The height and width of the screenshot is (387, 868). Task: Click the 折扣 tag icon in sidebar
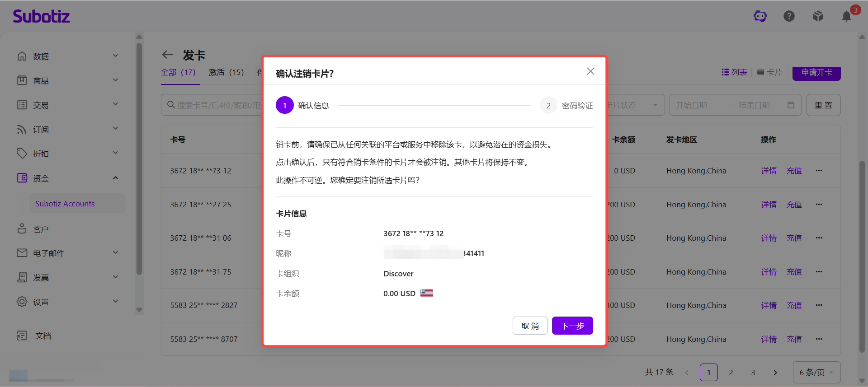tap(22, 154)
